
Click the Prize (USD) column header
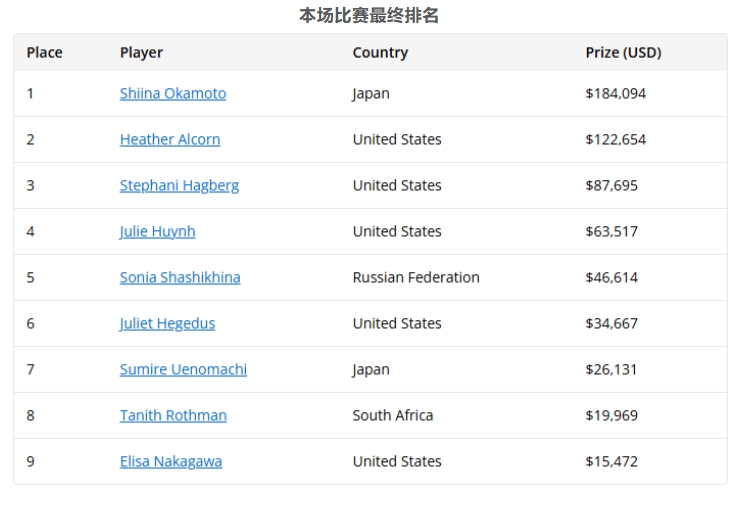(623, 52)
